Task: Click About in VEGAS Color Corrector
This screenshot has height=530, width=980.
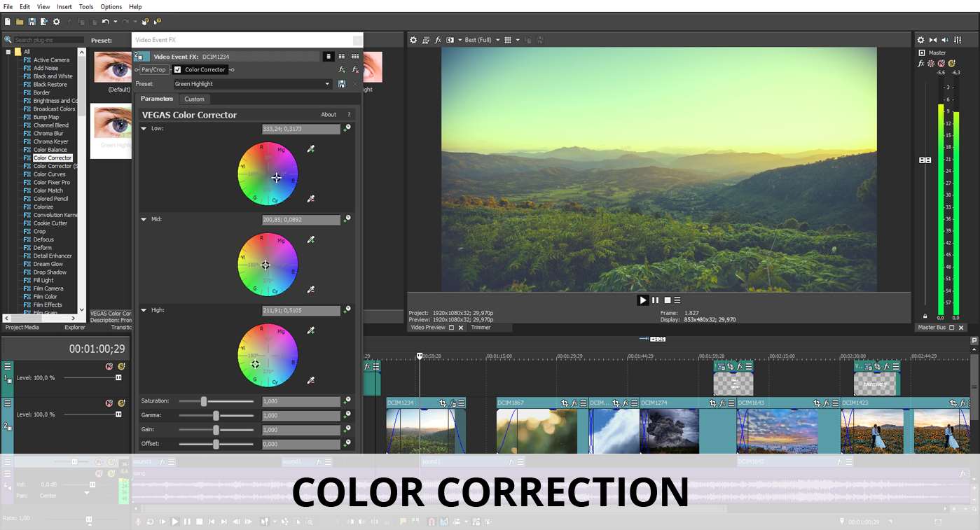Action: click(x=329, y=115)
